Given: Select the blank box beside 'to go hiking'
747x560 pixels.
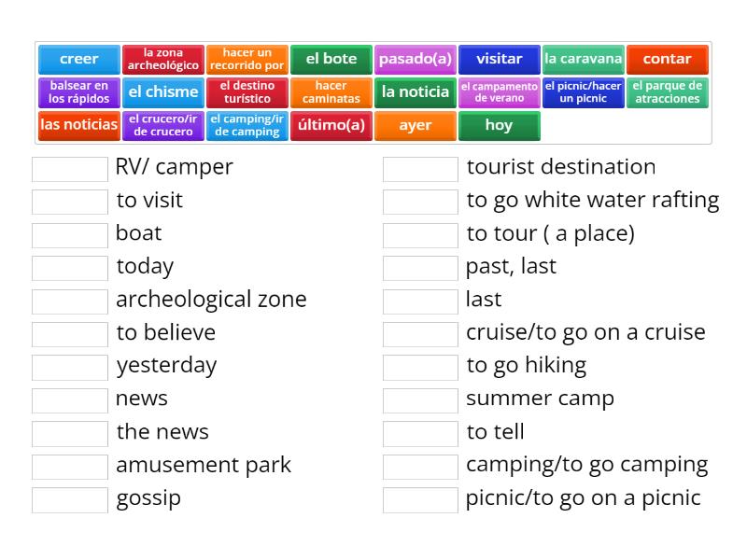Looking at the screenshot, I should pos(420,368).
